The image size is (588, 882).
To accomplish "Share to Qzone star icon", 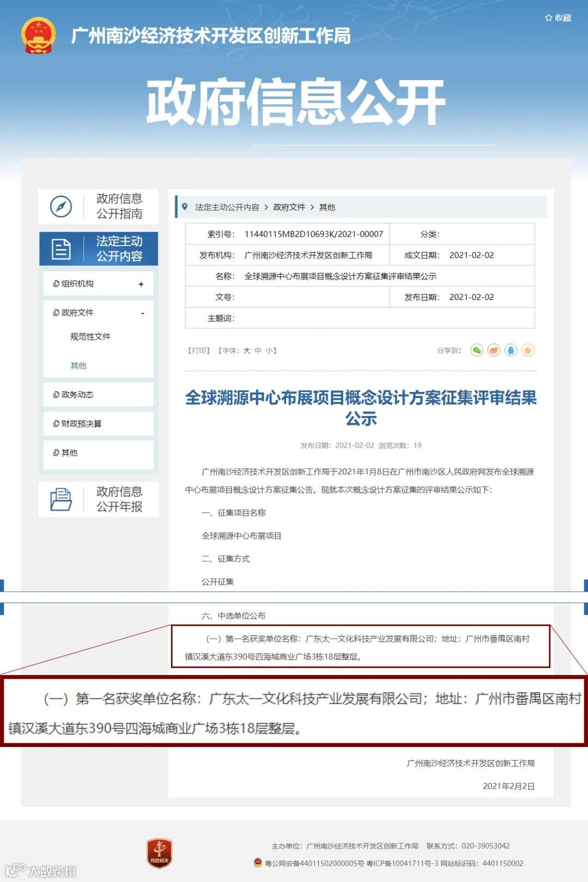I will (528, 350).
